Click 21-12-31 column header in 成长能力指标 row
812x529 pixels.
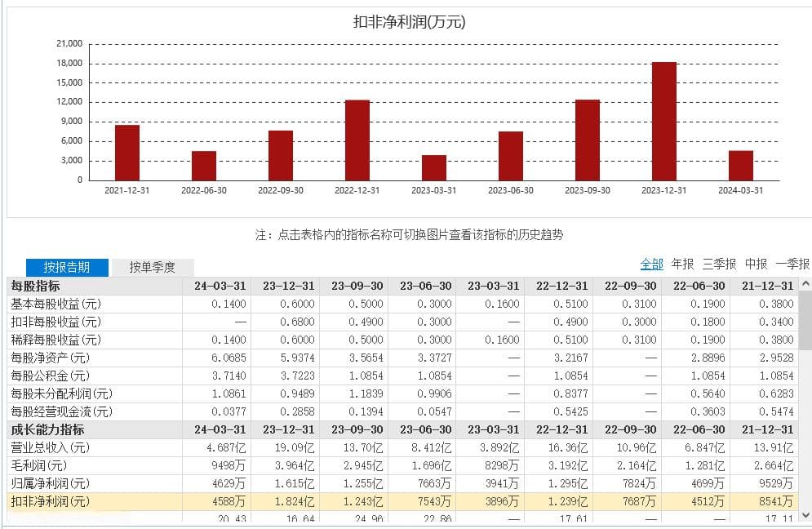[x=767, y=429]
